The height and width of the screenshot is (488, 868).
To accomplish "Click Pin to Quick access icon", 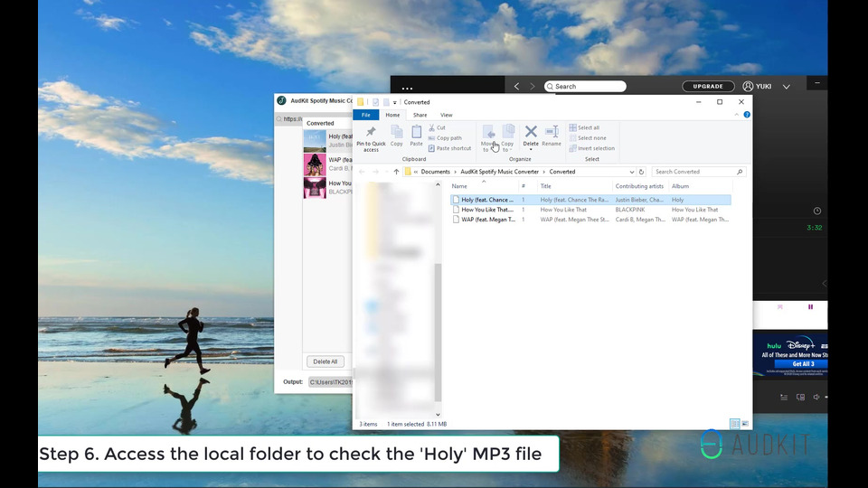I will [x=371, y=132].
